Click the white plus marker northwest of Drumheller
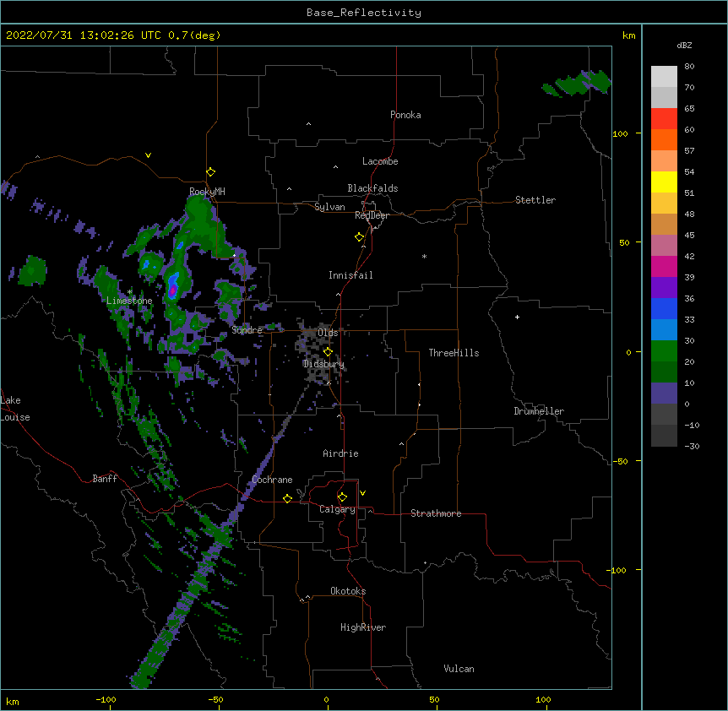The width and height of the screenshot is (728, 711). pyautogui.click(x=517, y=317)
